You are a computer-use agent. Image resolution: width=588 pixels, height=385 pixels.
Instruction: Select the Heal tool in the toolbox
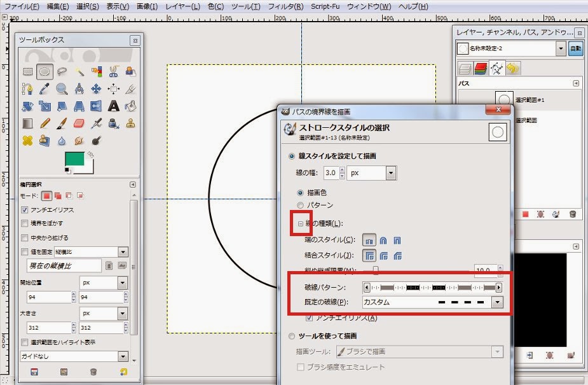pos(27,140)
